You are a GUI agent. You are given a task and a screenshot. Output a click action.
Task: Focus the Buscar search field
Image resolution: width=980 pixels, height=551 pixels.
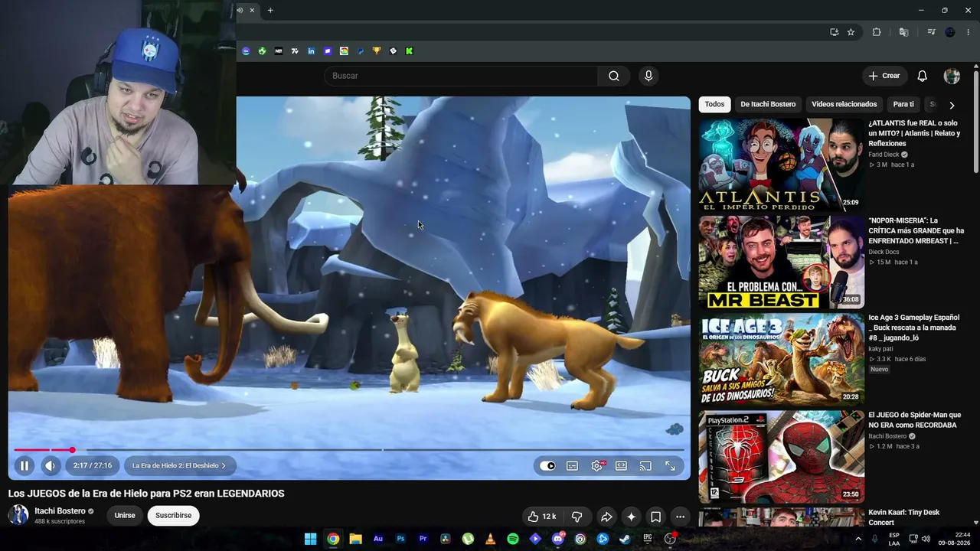point(461,76)
